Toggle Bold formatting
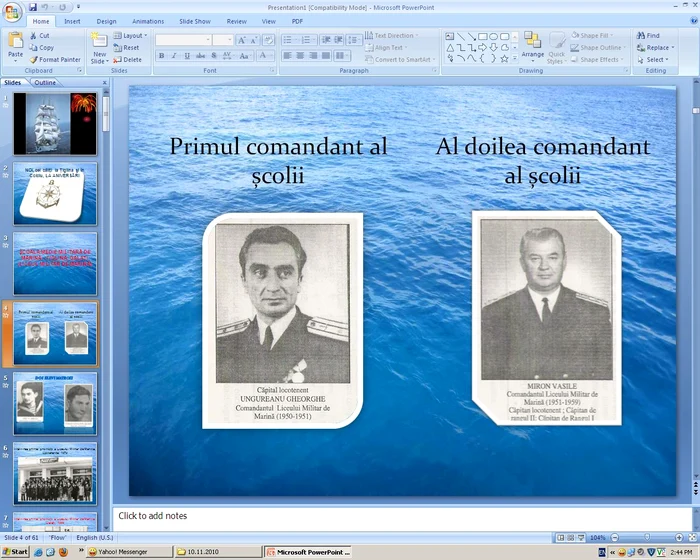 point(162,56)
